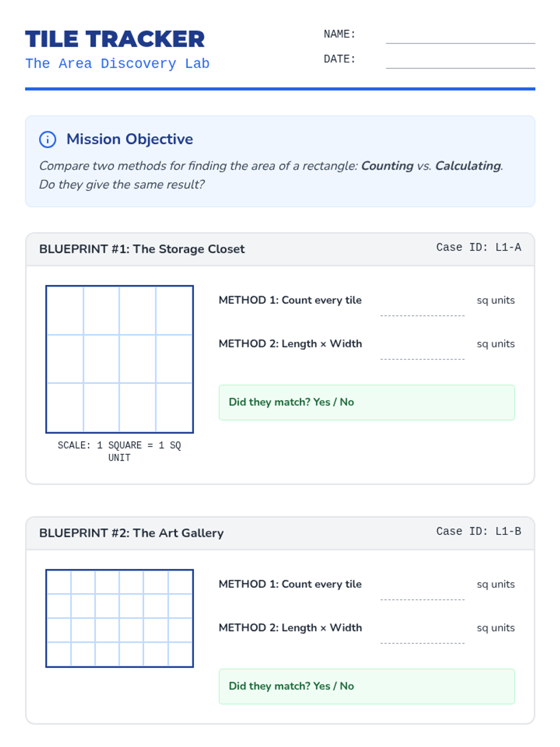The height and width of the screenshot is (747, 560).
Task: Click the Storage Closet tile grid
Action: [x=119, y=359]
